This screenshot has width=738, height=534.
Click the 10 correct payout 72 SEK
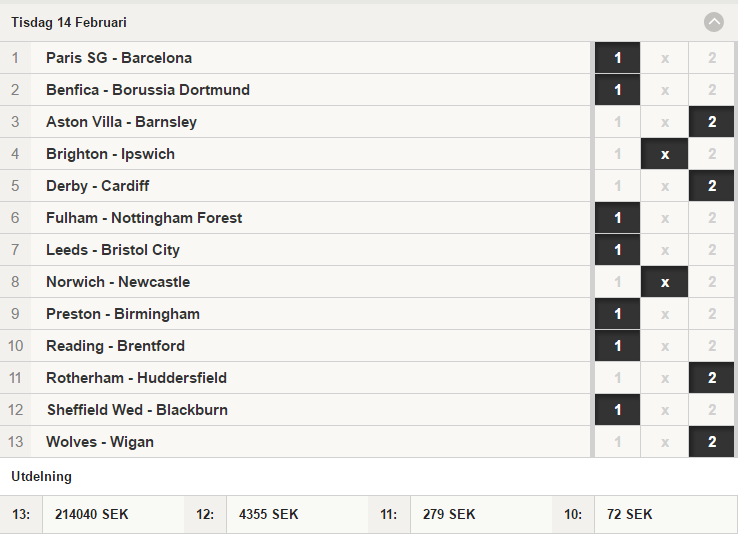click(629, 514)
